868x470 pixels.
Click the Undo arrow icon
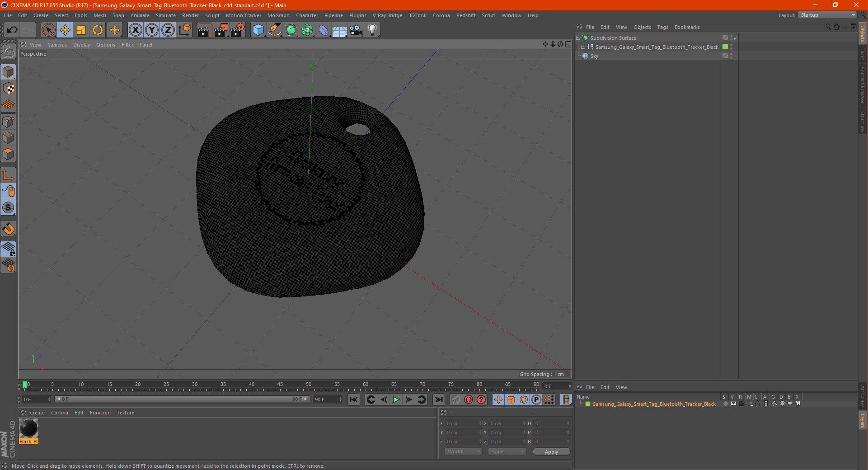[12, 30]
